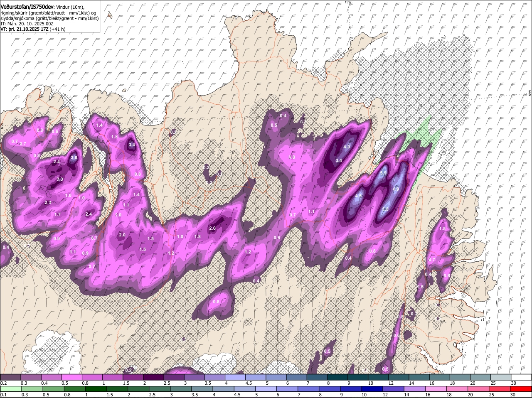Click the 3.8 value label

[x=74, y=158]
